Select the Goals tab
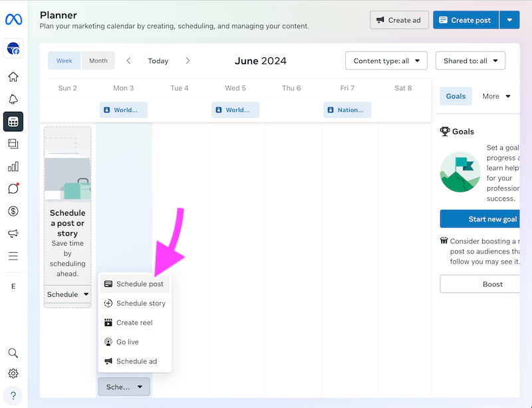532x408 pixels. click(456, 96)
